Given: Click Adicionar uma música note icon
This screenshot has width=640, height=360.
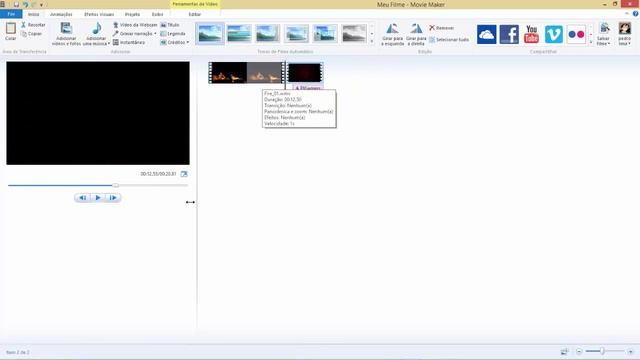Looking at the screenshot, I should 97,28.
